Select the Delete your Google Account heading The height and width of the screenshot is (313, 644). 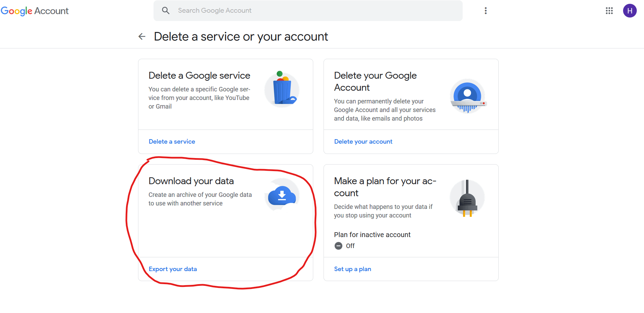pyautogui.click(x=375, y=81)
